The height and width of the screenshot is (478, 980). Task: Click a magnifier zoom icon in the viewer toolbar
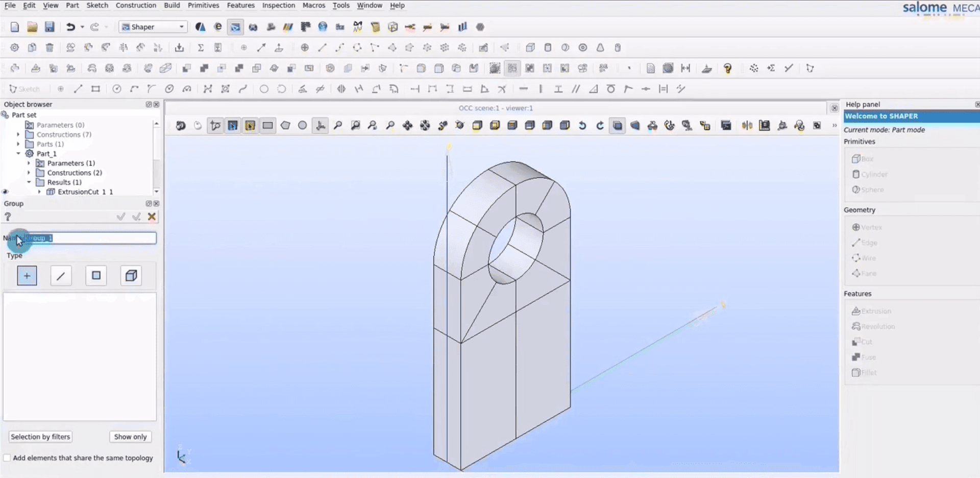338,125
